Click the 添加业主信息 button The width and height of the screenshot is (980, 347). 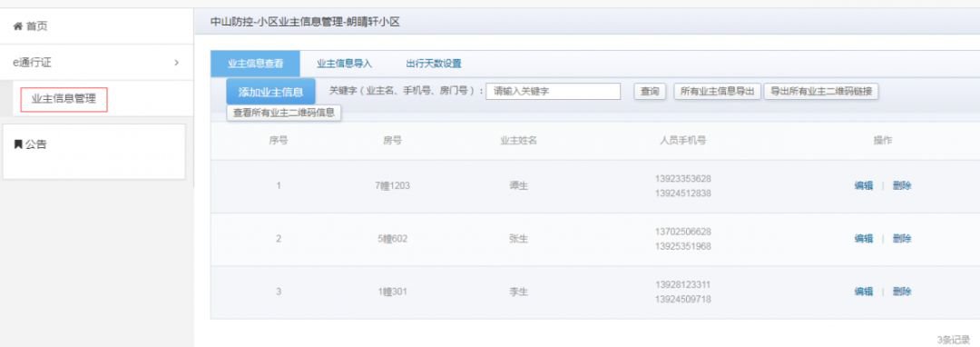270,92
